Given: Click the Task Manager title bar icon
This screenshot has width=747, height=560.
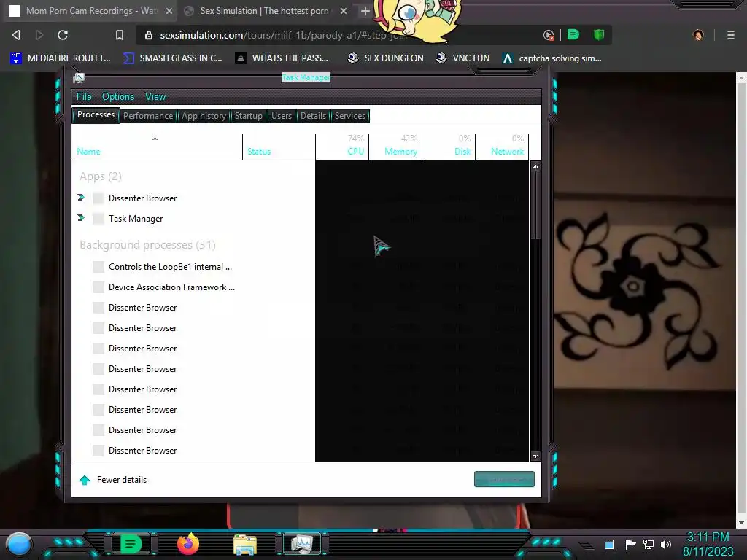Looking at the screenshot, I should tap(79, 77).
